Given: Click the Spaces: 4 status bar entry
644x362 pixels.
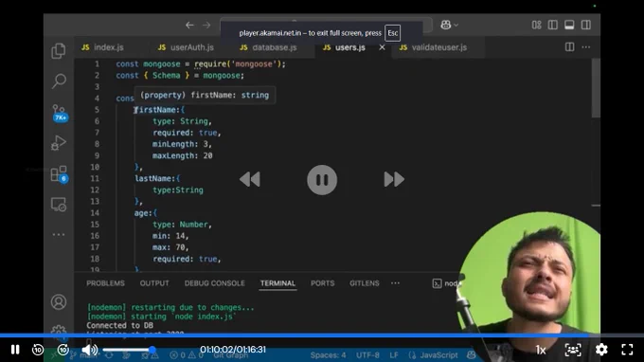Looking at the screenshot, I should [x=328, y=355].
